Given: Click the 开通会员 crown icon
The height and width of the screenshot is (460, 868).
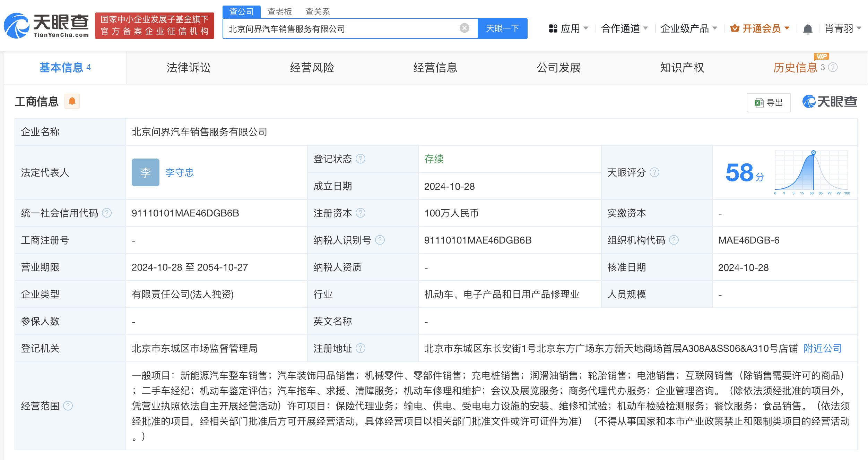Looking at the screenshot, I should 736,28.
